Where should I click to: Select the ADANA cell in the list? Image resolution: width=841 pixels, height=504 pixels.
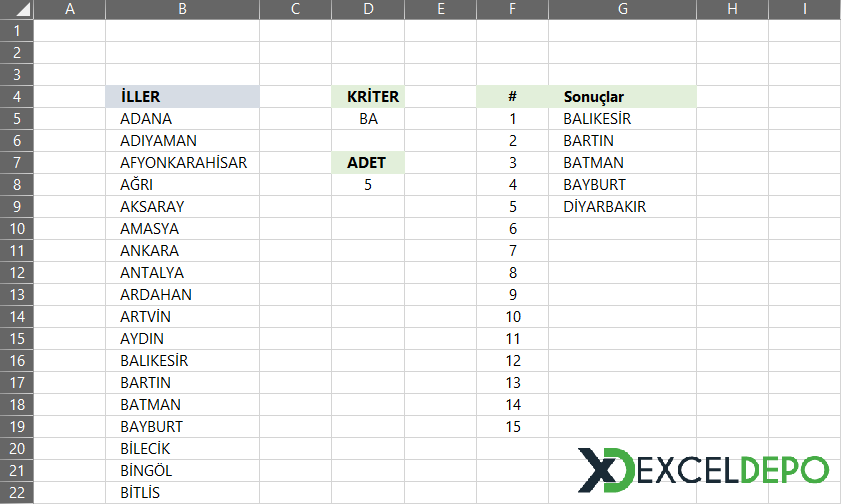(x=182, y=118)
